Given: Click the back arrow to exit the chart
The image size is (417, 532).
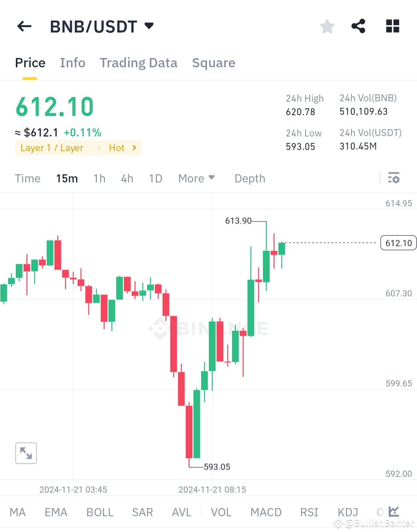Looking at the screenshot, I should click(24, 26).
